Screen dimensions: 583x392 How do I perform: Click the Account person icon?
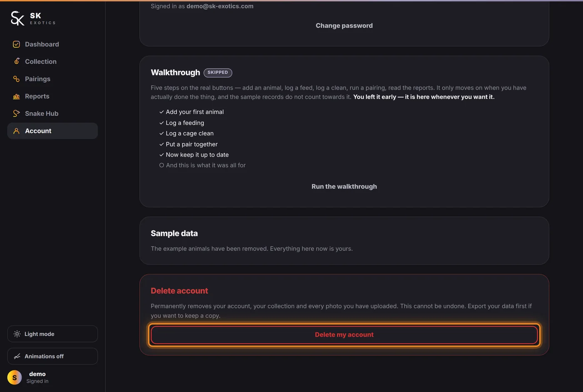[x=16, y=131]
